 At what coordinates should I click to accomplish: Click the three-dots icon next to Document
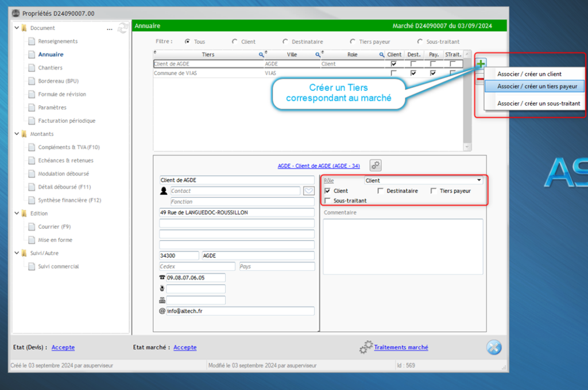pyautogui.click(x=109, y=28)
